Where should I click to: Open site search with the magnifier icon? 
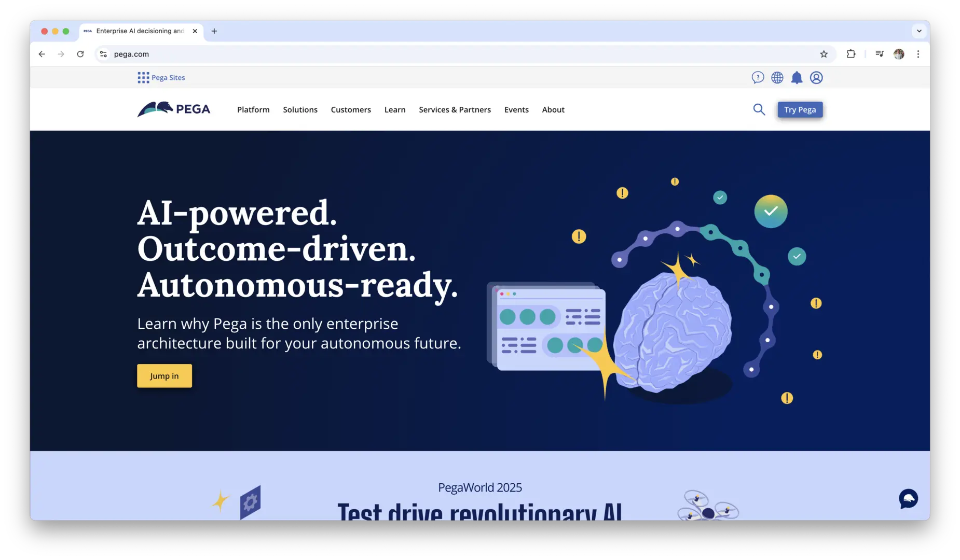[759, 109]
